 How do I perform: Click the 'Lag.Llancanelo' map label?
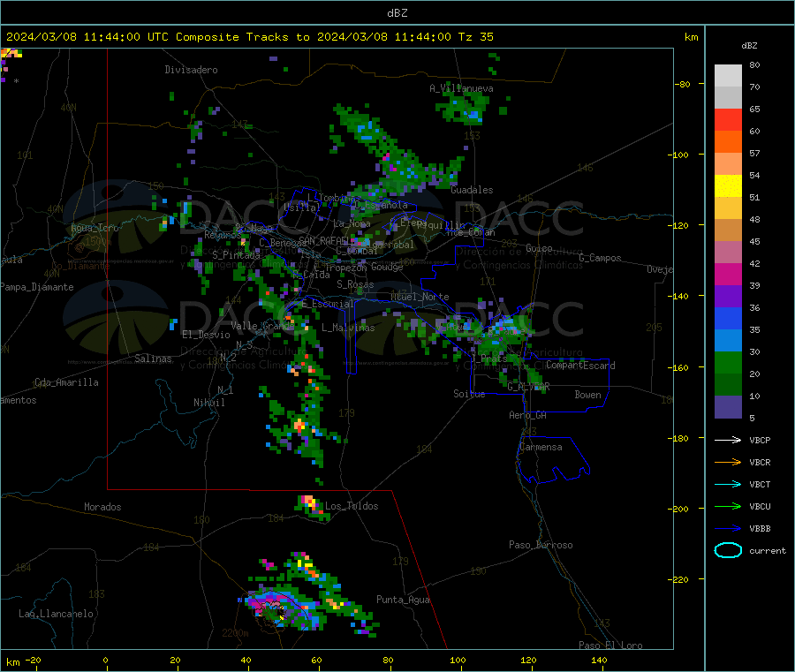(x=56, y=614)
